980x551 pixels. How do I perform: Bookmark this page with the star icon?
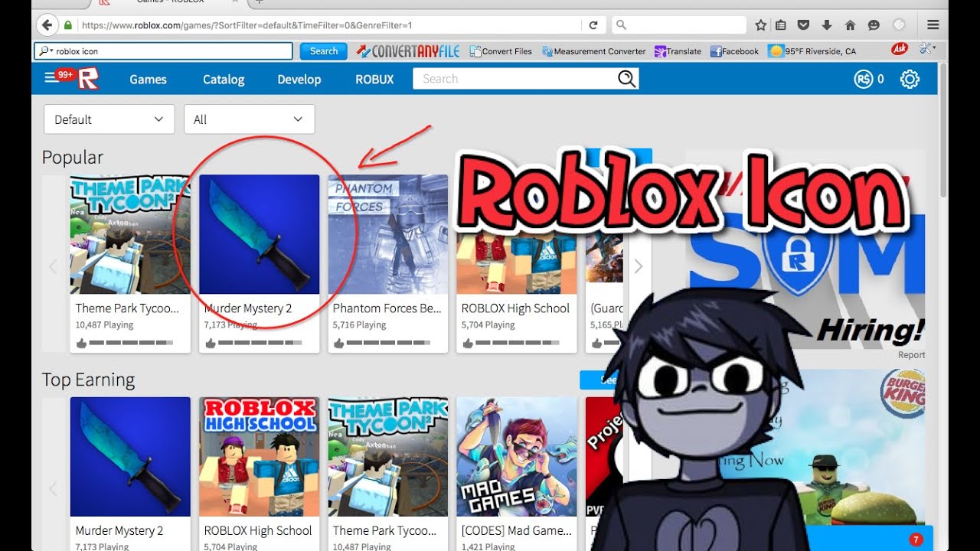point(760,25)
